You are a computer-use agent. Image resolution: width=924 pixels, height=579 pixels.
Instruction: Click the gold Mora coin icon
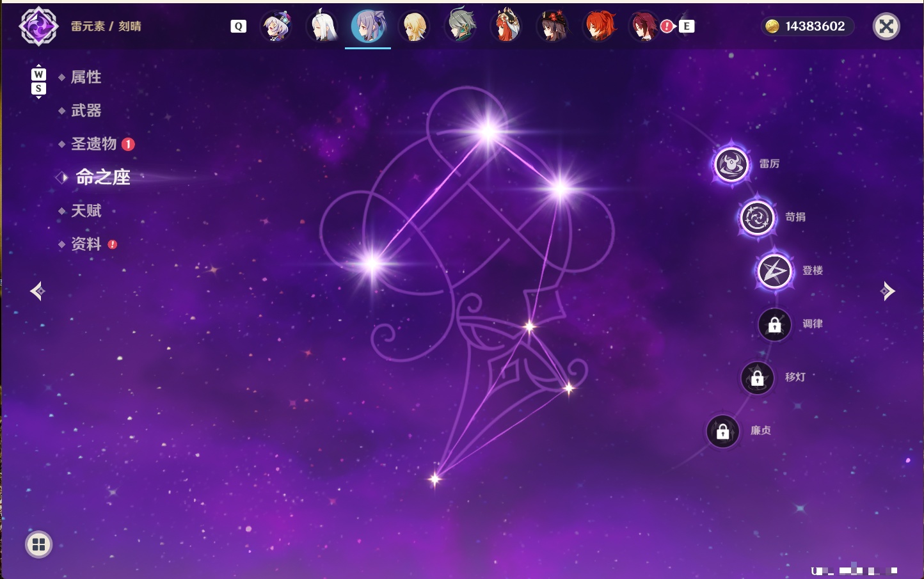[x=772, y=26]
